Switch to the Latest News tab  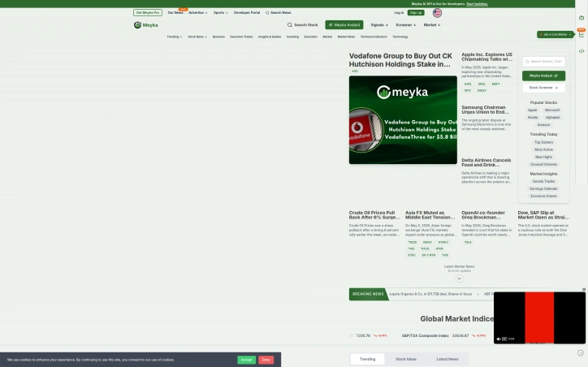point(447,359)
